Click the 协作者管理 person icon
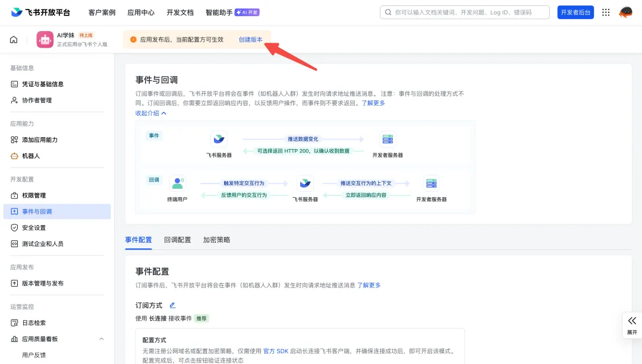Image resolution: width=642 pixels, height=364 pixels. click(14, 100)
